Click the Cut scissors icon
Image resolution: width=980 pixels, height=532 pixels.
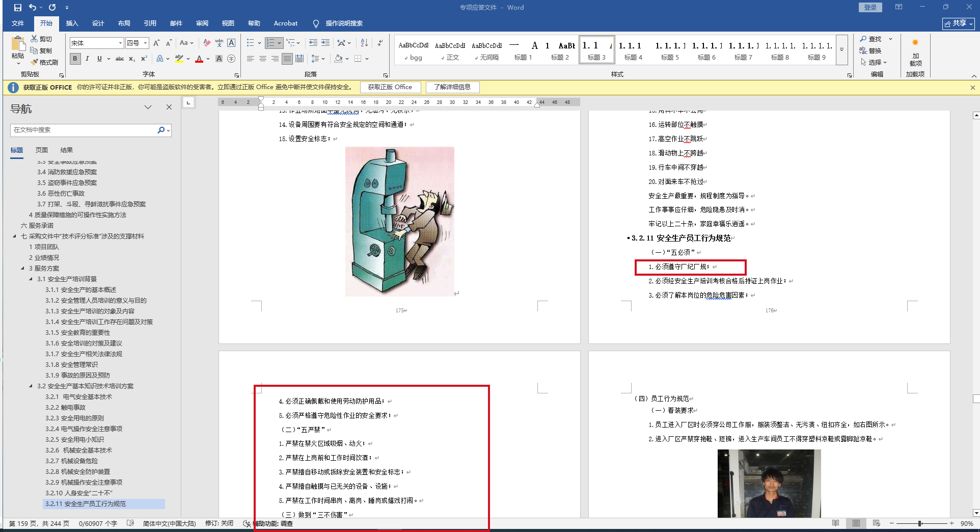point(34,39)
